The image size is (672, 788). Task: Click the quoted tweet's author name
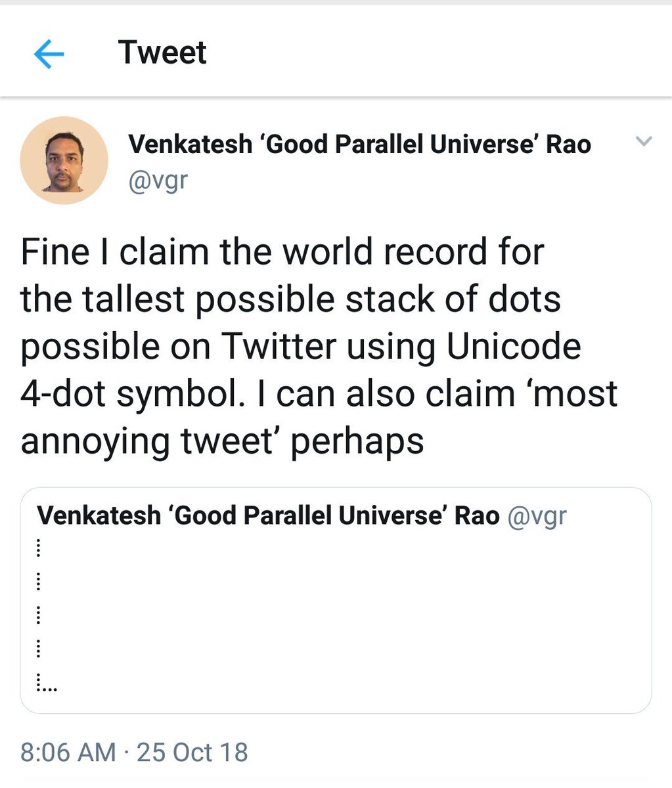click(268, 515)
